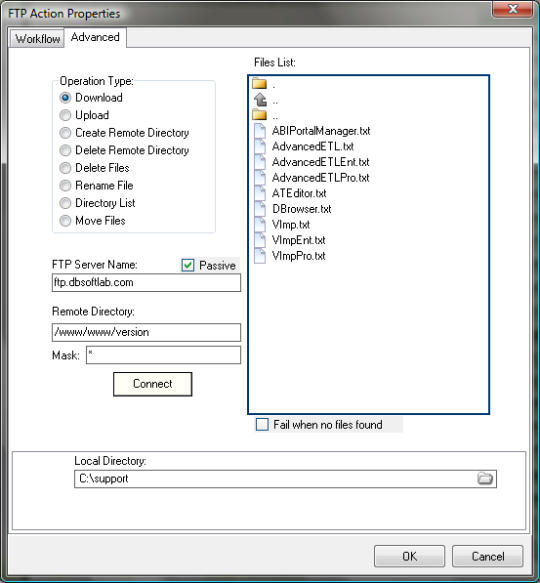Select VImp.txt in files list
The height and width of the screenshot is (583, 540).
(x=291, y=225)
